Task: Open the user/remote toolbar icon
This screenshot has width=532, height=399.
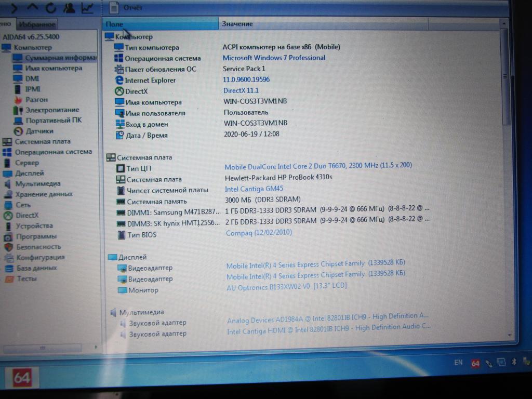Action: point(69,7)
